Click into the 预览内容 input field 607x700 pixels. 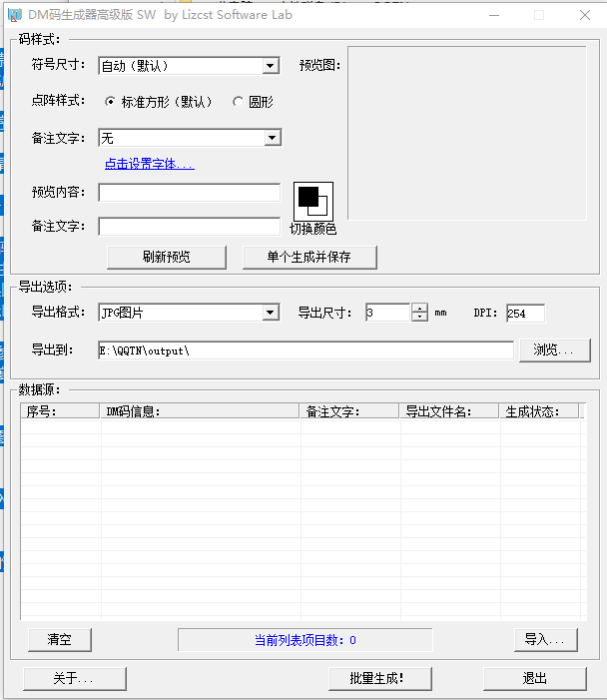point(190,193)
